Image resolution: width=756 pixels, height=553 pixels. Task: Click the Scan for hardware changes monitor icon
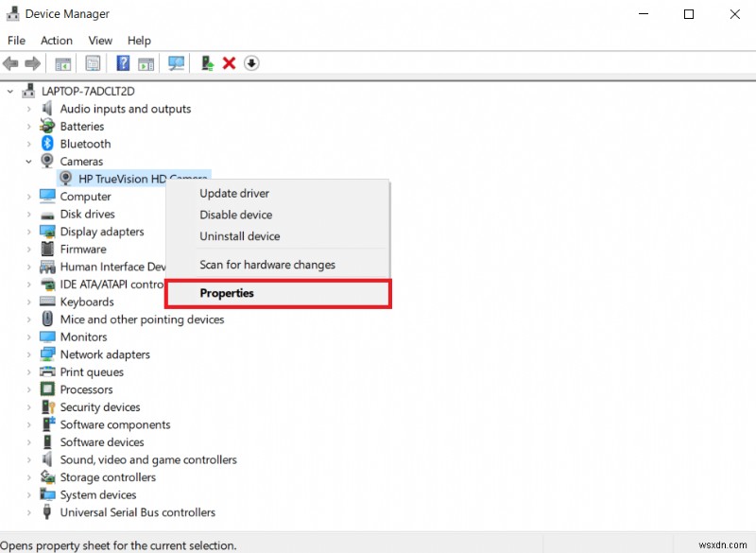[176, 63]
